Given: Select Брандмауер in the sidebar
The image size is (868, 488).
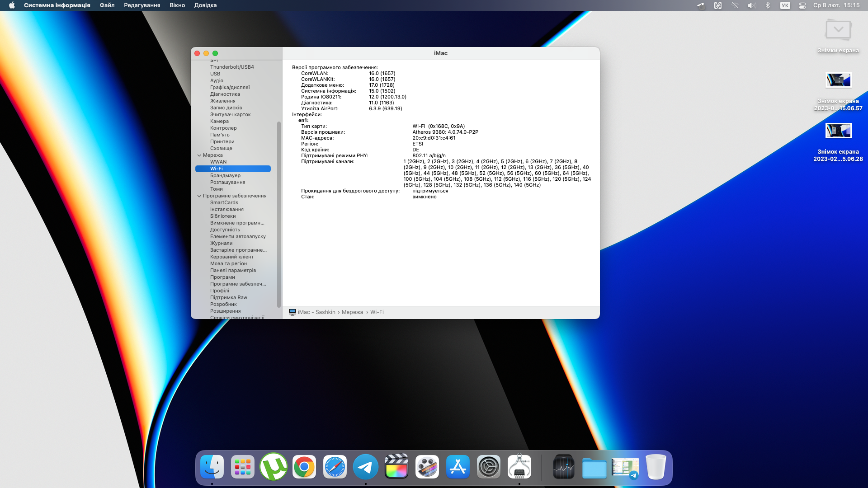Looking at the screenshot, I should [x=225, y=175].
